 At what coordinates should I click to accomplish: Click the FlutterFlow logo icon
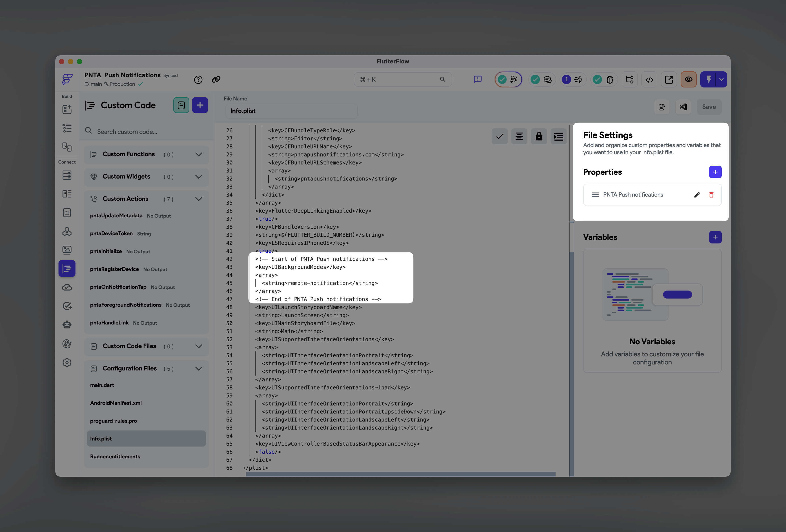point(67,79)
